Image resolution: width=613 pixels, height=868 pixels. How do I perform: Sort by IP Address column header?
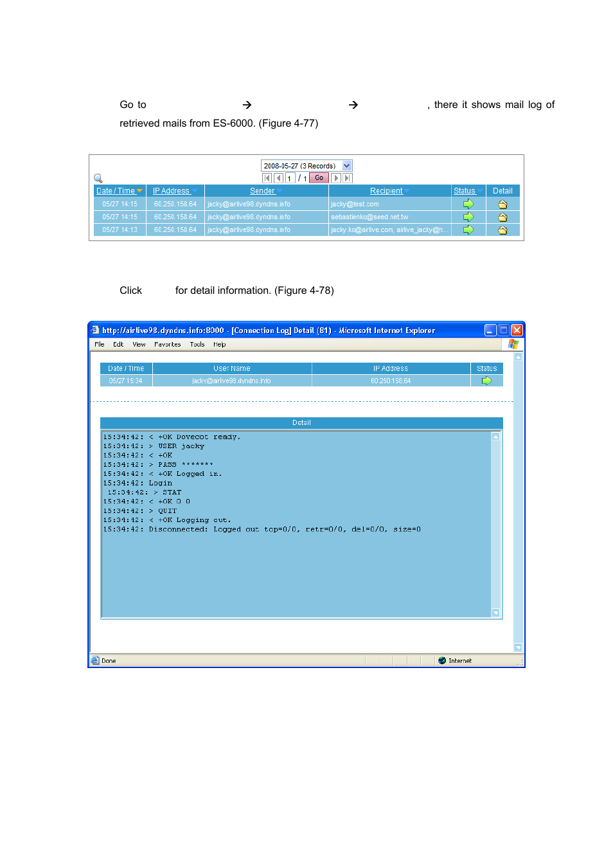pyautogui.click(x=175, y=191)
